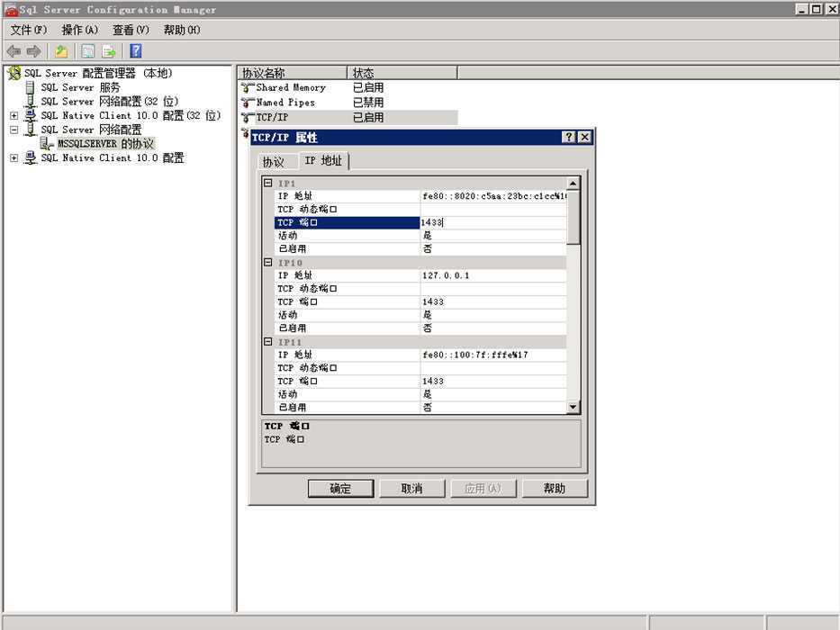Click the MSSQLSERVER 的协议 tree icon
840x630 pixels.
47,144
